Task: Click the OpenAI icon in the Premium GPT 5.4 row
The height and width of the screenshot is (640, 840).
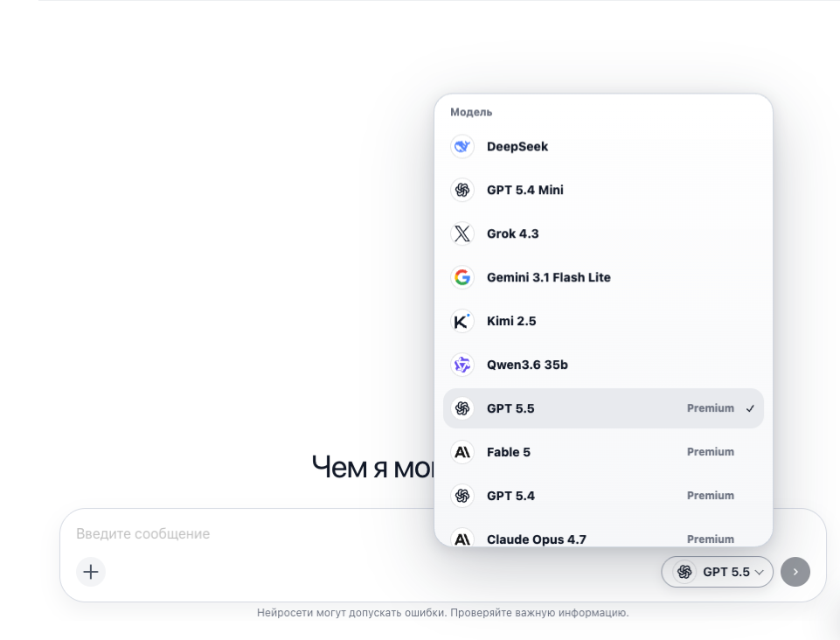Action: [x=462, y=496]
